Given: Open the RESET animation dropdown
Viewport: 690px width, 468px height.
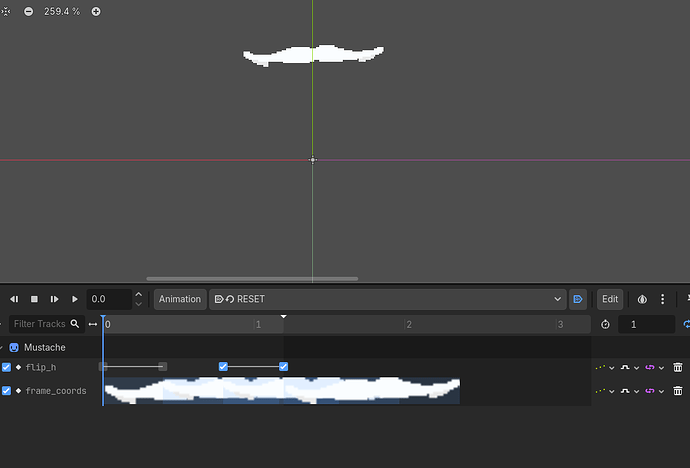Looking at the screenshot, I should click(388, 299).
